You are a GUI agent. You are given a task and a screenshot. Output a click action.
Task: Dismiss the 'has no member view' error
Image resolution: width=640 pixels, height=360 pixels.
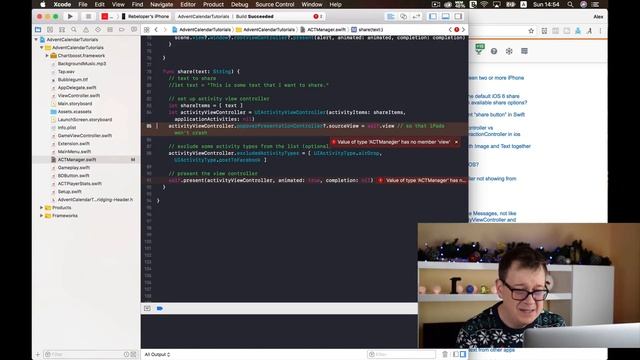[x=456, y=142]
